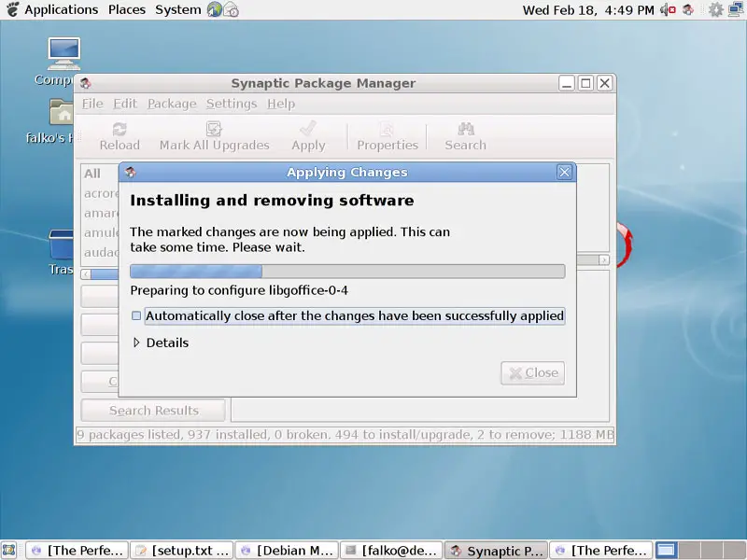Click the Show Desktop icon in bottom panel

9,550
